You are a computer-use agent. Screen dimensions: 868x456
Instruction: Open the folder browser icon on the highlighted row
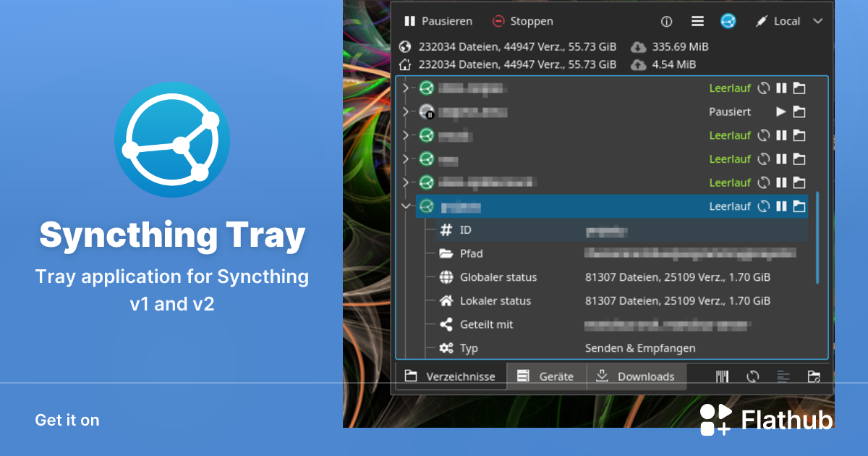coord(799,206)
